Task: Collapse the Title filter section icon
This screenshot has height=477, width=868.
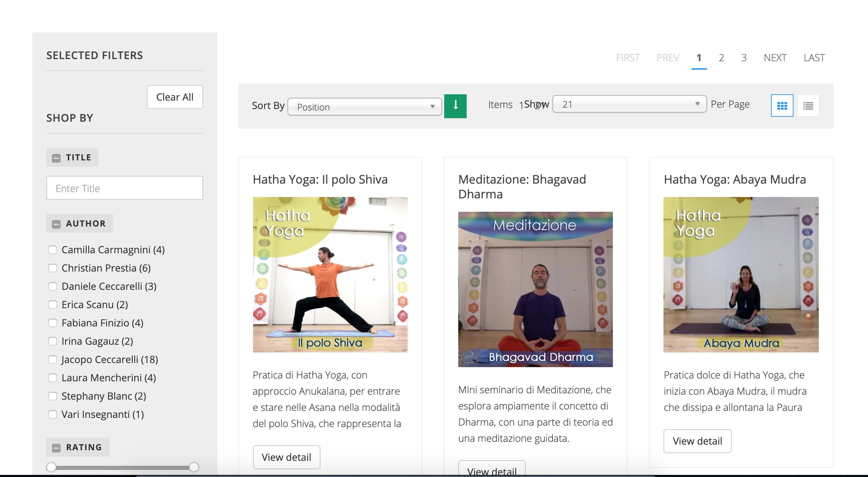Action: coord(56,158)
